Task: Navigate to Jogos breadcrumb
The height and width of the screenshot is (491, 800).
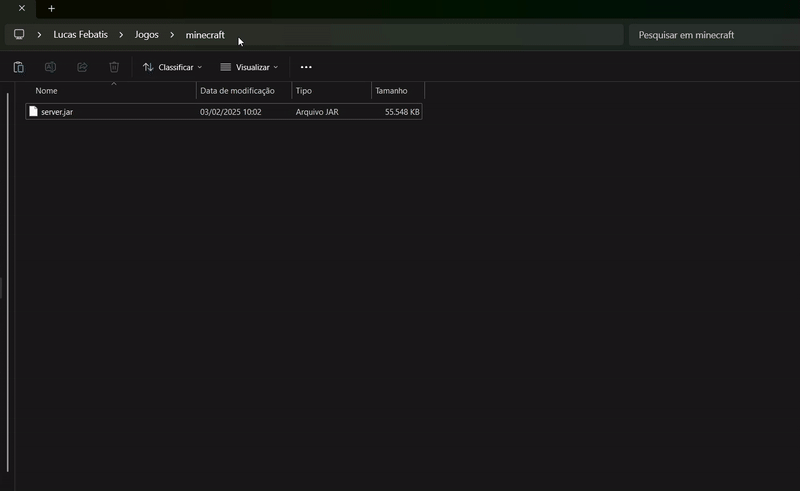Action: 146,35
